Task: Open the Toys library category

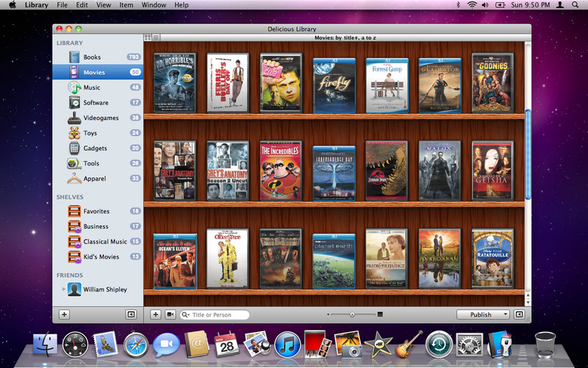Action: pos(90,133)
